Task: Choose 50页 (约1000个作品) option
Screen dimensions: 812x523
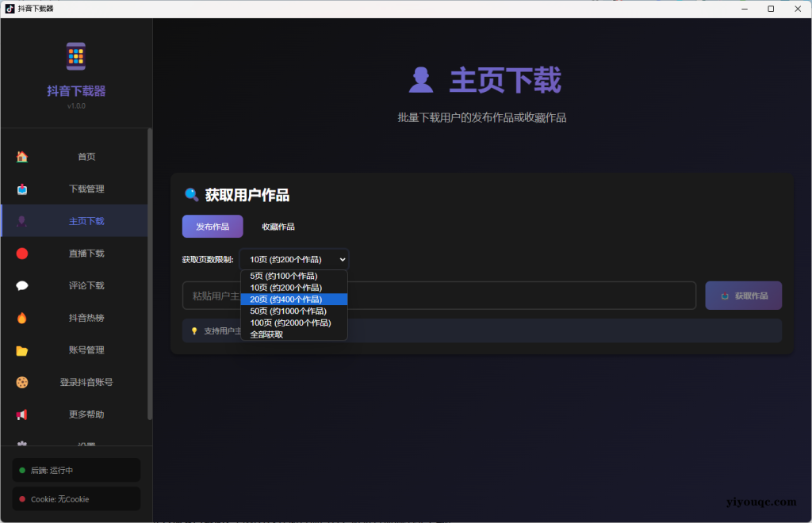Action: (289, 311)
